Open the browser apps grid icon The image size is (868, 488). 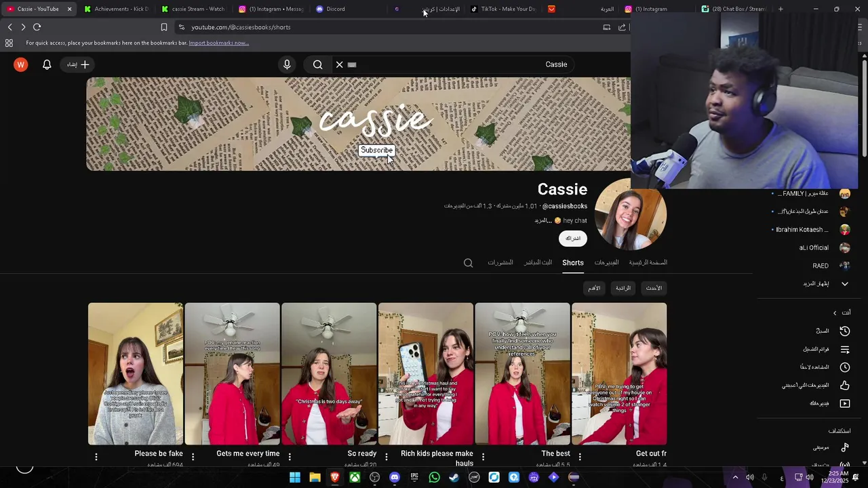tap(9, 43)
